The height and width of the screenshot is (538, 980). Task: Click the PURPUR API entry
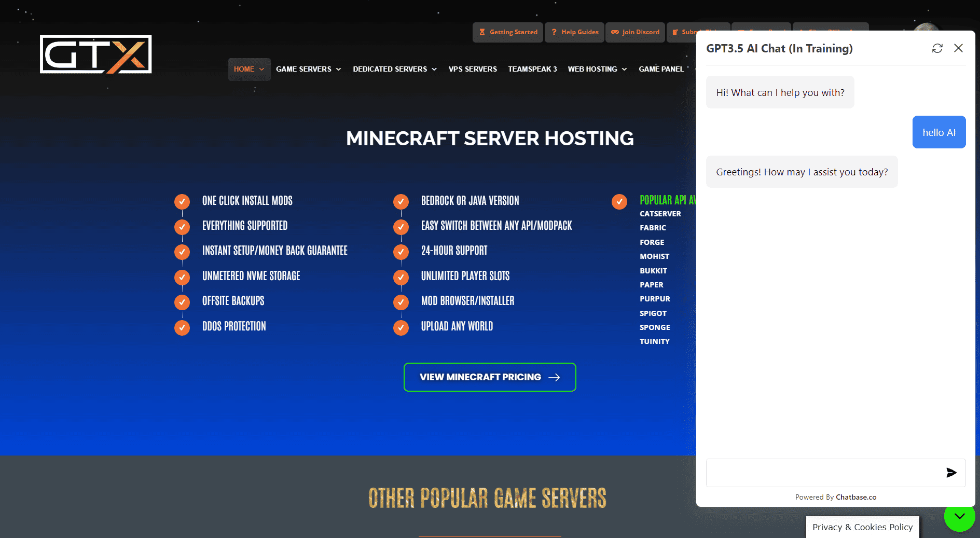[x=655, y=299]
